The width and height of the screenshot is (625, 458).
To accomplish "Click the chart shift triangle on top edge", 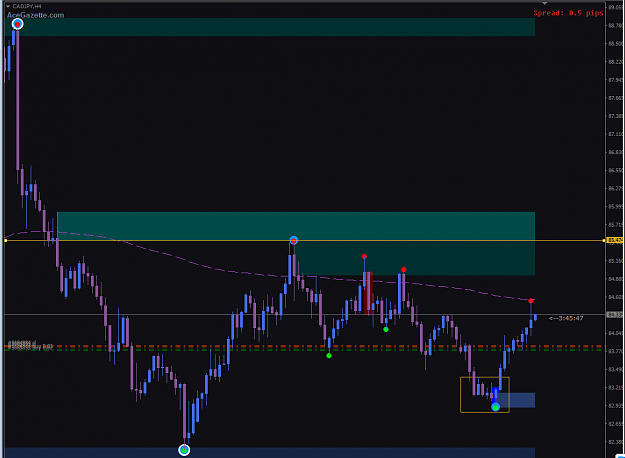I will [x=544, y=3].
